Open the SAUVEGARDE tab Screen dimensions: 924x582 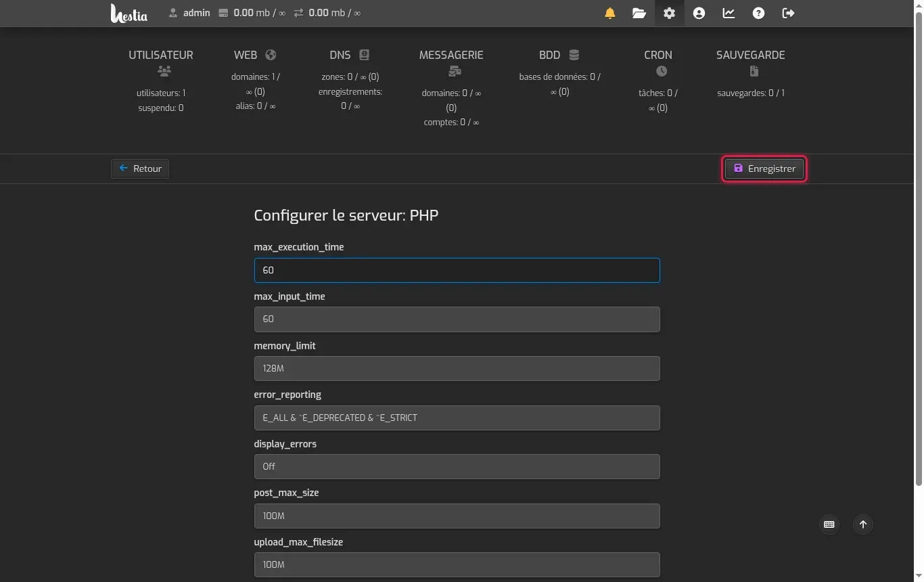tap(751, 73)
